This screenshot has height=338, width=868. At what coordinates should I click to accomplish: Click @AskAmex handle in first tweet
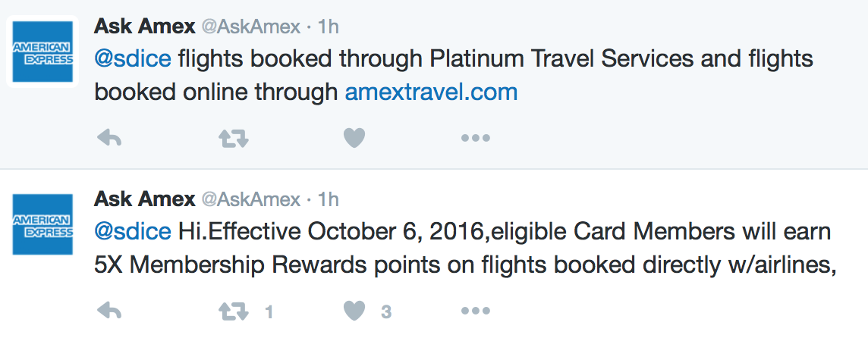pyautogui.click(x=251, y=27)
